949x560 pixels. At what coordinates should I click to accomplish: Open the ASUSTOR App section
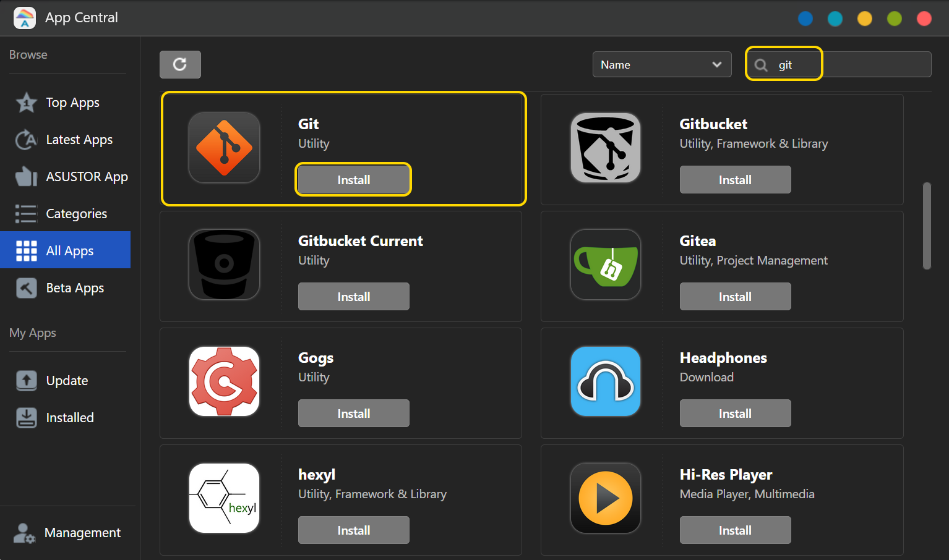point(87,177)
